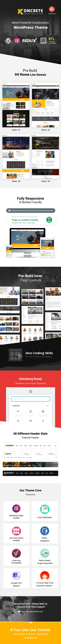Click the radiustheme.com demo URL bar
Image resolution: width=61 pixels, height=644 pixels.
pos(31,210)
